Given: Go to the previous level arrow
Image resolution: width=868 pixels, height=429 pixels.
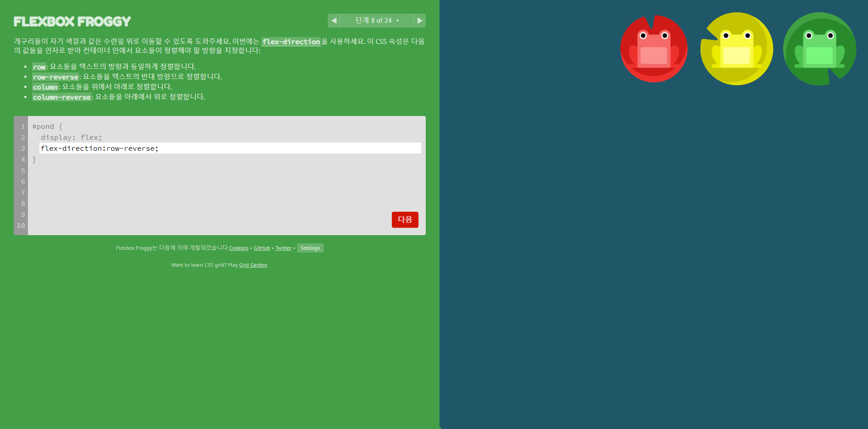Looking at the screenshot, I should click(334, 21).
